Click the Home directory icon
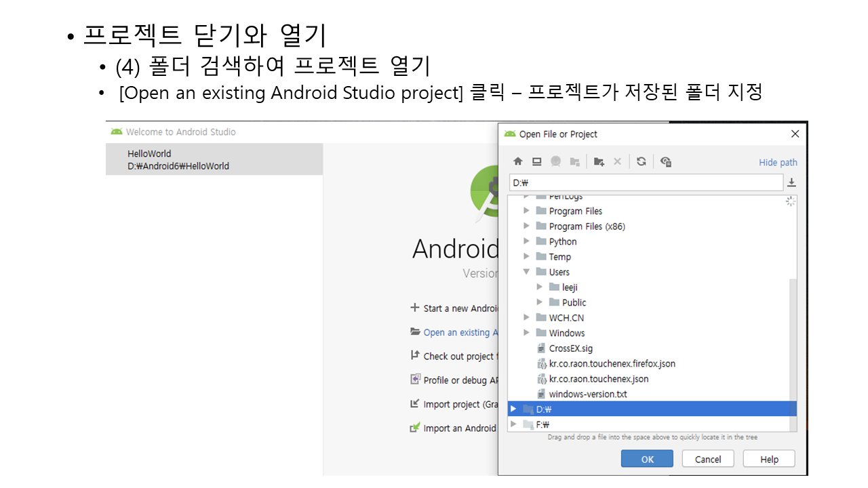Screen dimensions: 868x488 point(518,162)
